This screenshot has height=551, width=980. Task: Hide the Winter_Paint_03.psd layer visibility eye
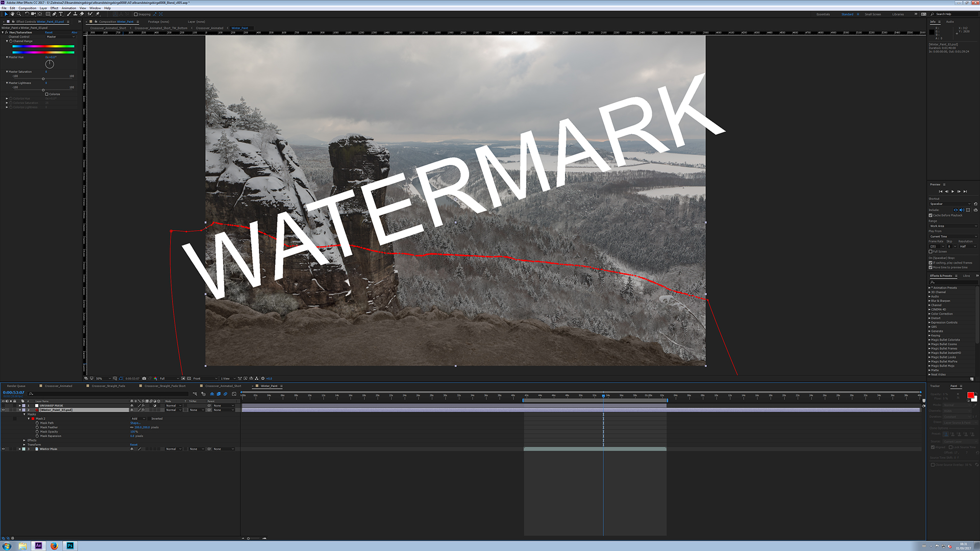pos(4,410)
